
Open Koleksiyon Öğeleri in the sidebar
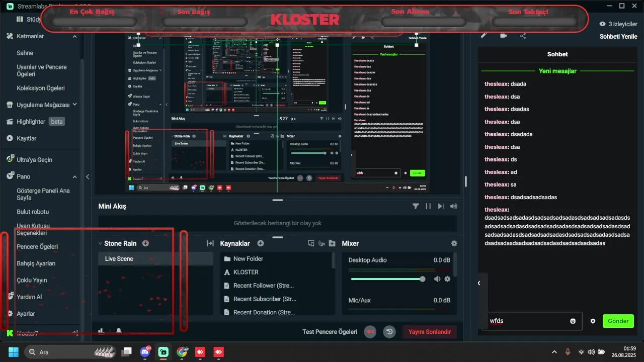point(41,88)
